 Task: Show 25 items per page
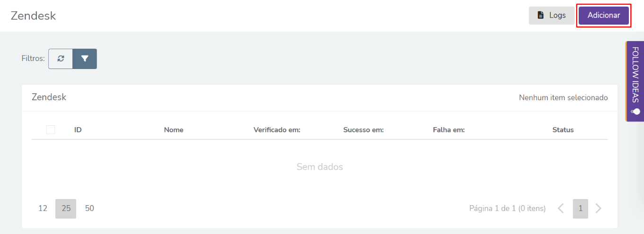(66, 208)
